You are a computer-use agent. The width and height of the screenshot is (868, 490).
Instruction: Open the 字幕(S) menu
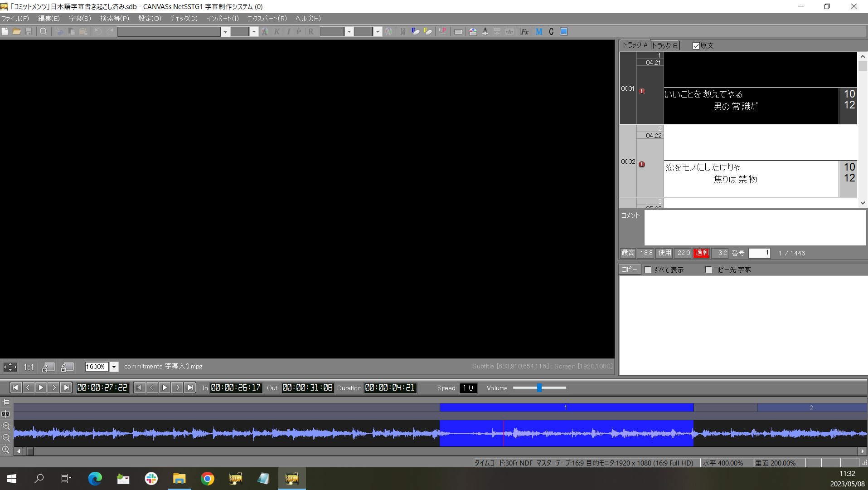(80, 19)
